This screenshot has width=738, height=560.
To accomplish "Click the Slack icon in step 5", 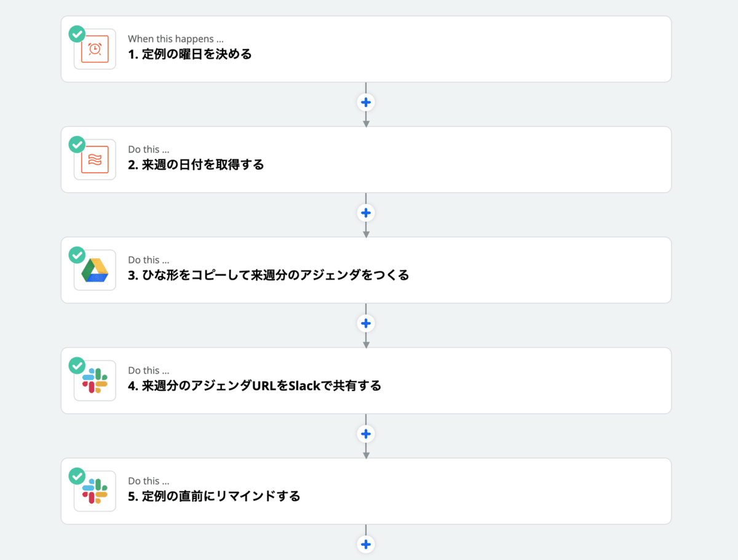I will click(95, 492).
